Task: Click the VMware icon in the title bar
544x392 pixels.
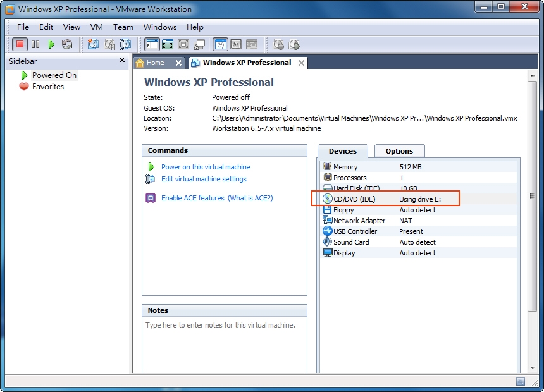Action: click(x=9, y=9)
